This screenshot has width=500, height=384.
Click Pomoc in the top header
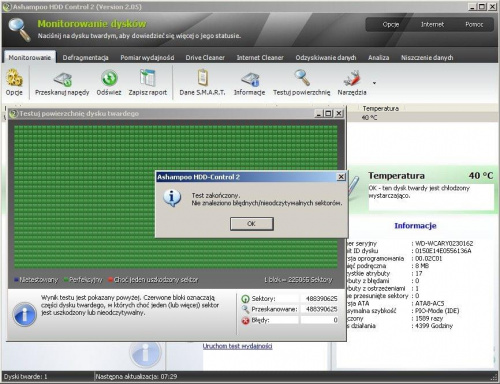pyautogui.click(x=474, y=24)
